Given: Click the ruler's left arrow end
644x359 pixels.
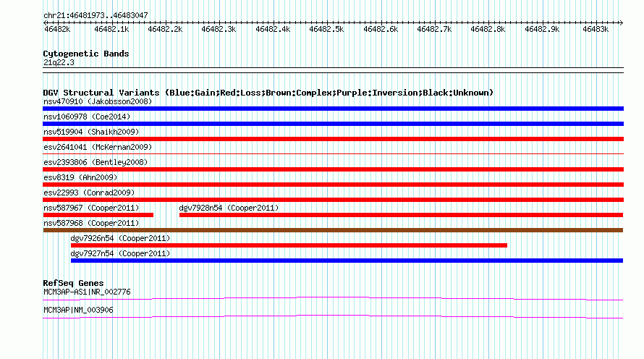Looking at the screenshot, I should tap(45, 22).
